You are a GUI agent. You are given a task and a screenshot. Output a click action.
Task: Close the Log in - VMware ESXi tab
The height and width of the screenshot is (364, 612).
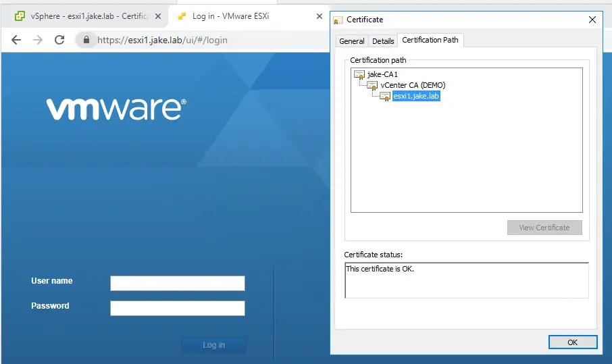pos(320,16)
